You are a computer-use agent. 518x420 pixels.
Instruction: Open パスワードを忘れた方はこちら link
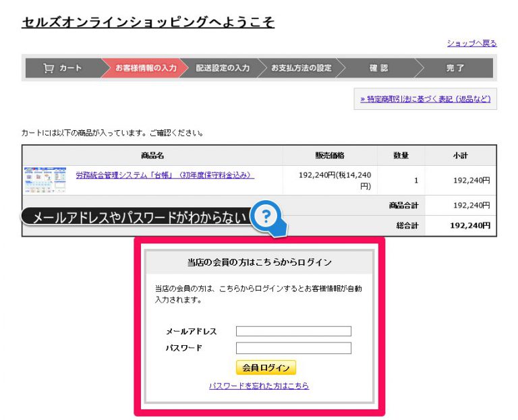[259, 386]
